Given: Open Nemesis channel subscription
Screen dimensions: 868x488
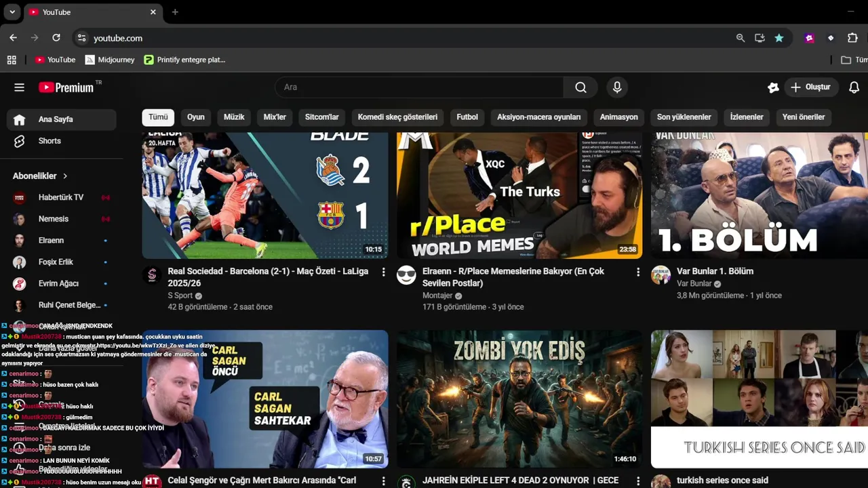Looking at the screenshot, I should point(62,219).
